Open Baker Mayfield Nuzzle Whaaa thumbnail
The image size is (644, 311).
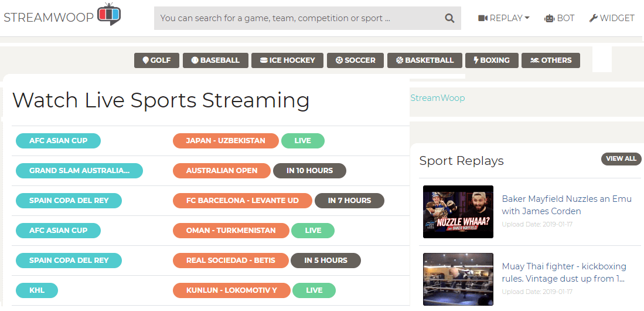pos(458,212)
